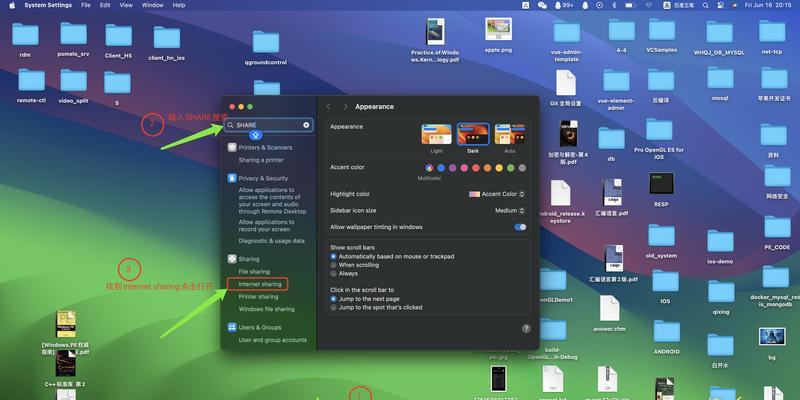Select the WHQJ_DB_MYSQL folder

point(719,32)
